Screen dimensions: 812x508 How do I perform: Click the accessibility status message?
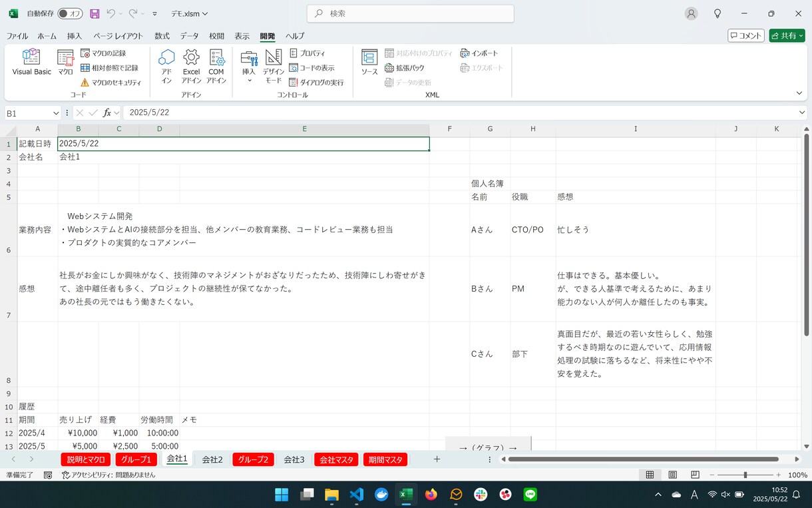[108, 475]
